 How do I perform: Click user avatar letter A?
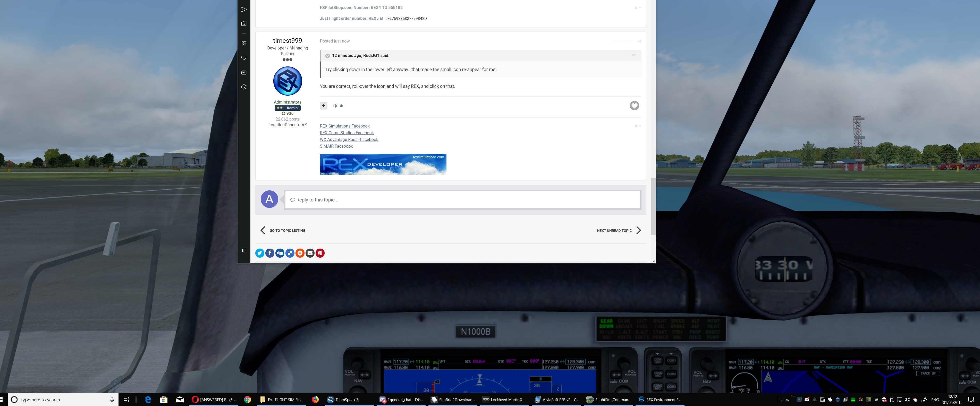(x=269, y=199)
